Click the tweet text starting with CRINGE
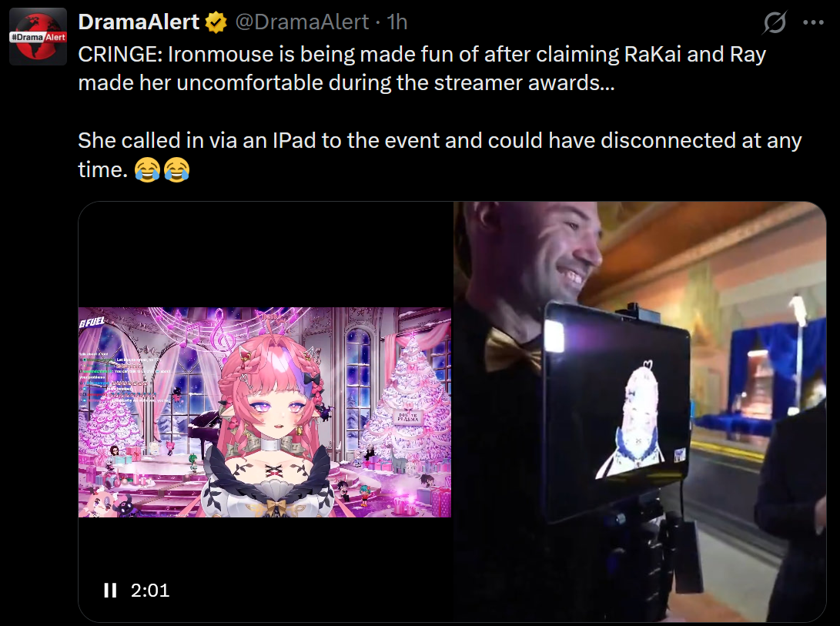Image resolution: width=840 pixels, height=626 pixels. click(x=422, y=69)
